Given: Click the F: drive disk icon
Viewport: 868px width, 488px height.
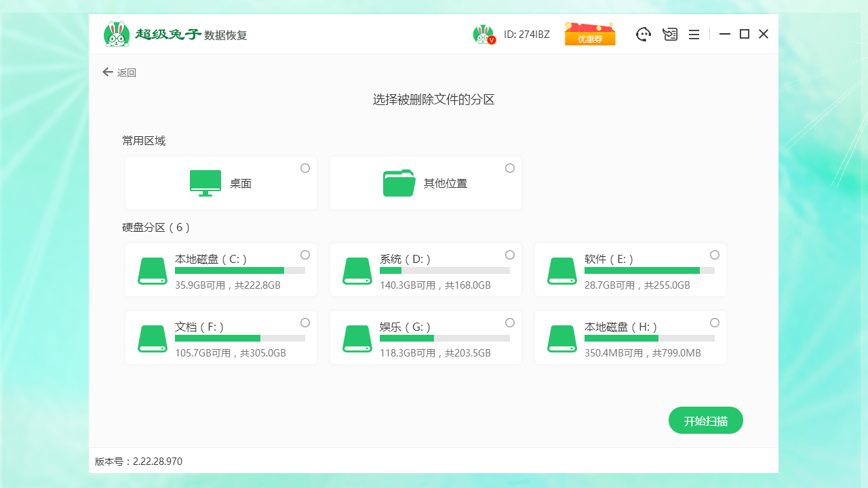Looking at the screenshot, I should [153, 338].
